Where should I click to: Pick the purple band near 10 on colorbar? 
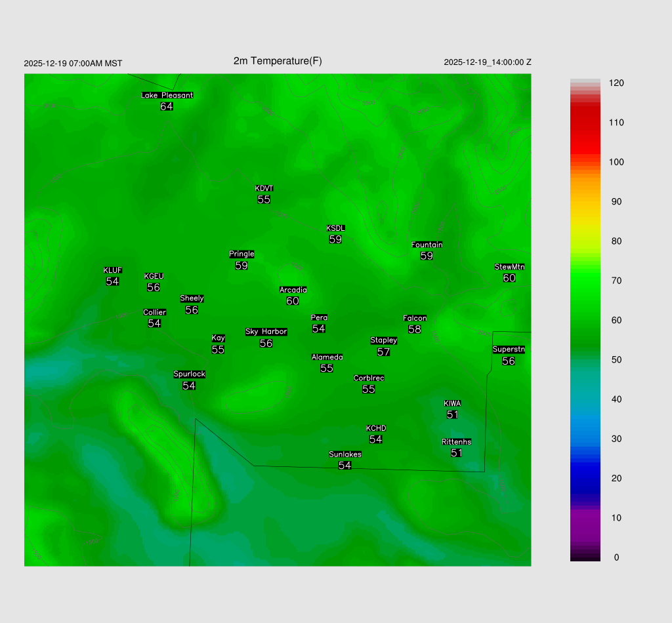click(x=585, y=518)
